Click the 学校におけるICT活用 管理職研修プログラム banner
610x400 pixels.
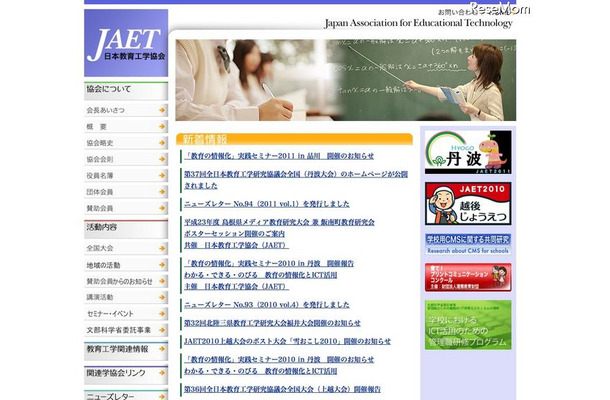click(x=468, y=325)
